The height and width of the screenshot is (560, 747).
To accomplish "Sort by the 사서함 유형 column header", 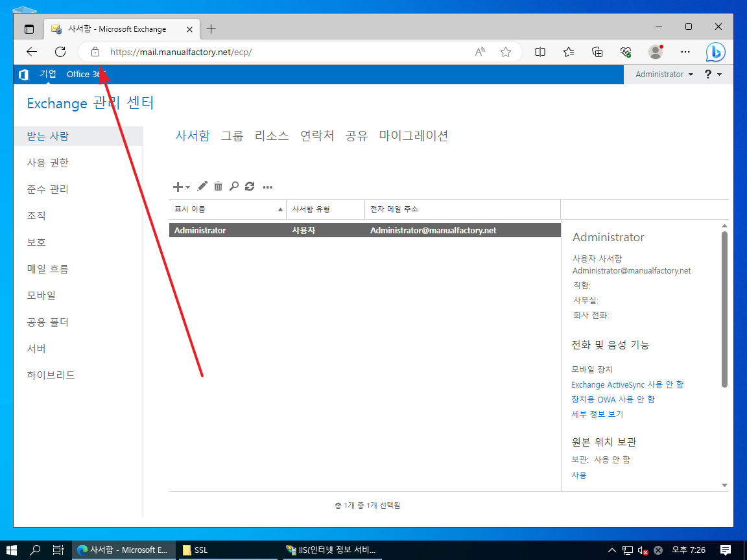I will point(326,209).
